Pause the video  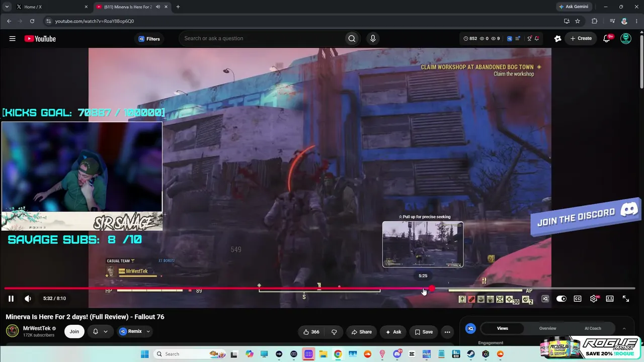[x=11, y=299]
